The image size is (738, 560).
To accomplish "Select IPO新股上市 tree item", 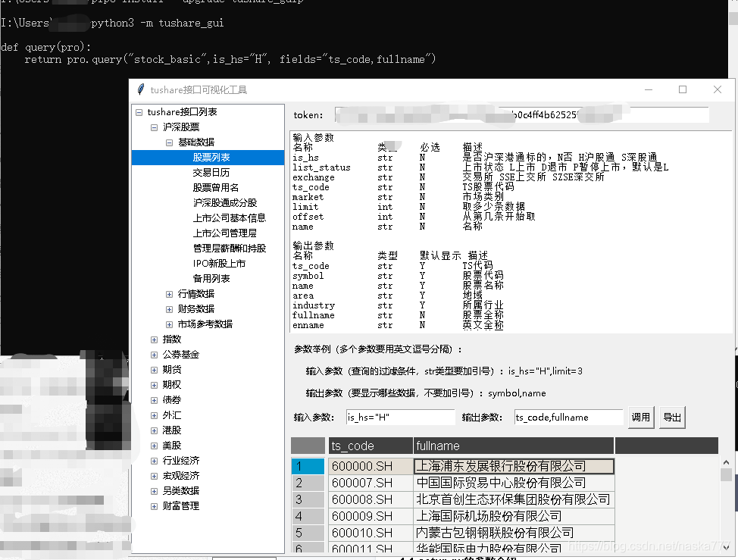I will (219, 264).
